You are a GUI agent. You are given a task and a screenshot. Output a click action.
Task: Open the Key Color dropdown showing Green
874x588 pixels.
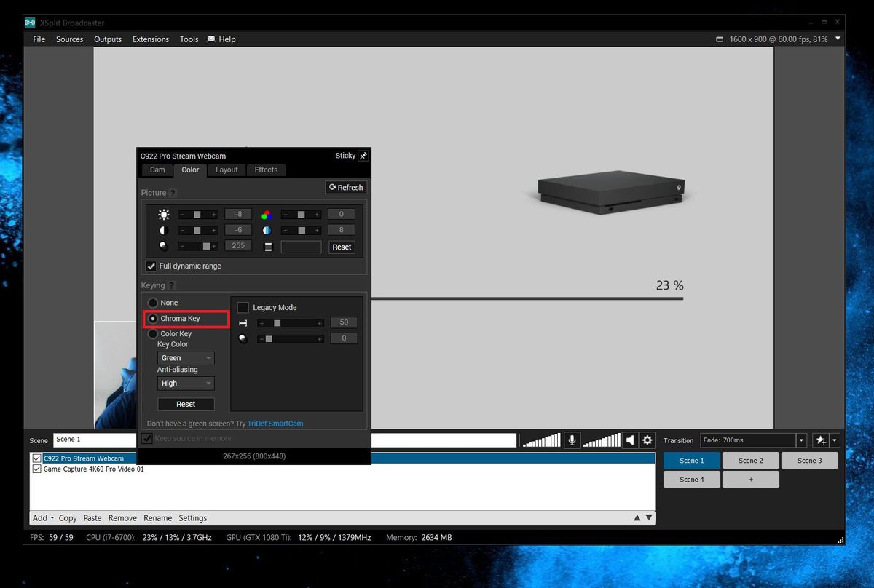(186, 357)
